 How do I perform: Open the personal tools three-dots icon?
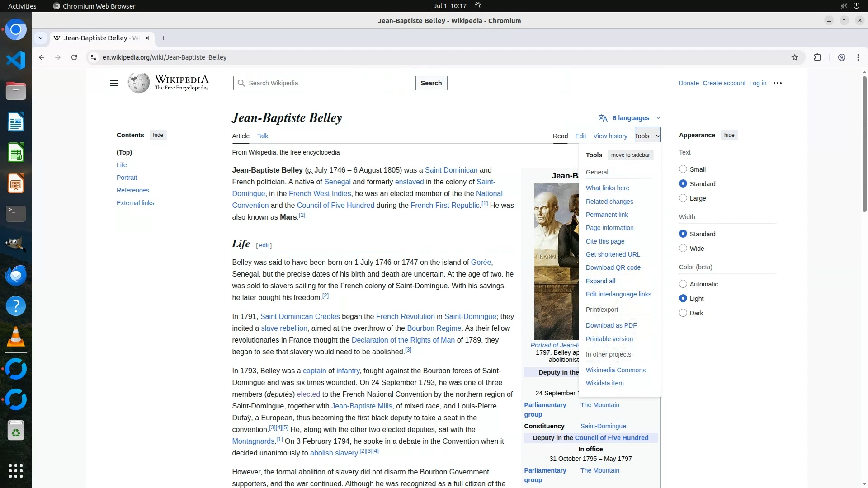tap(778, 83)
